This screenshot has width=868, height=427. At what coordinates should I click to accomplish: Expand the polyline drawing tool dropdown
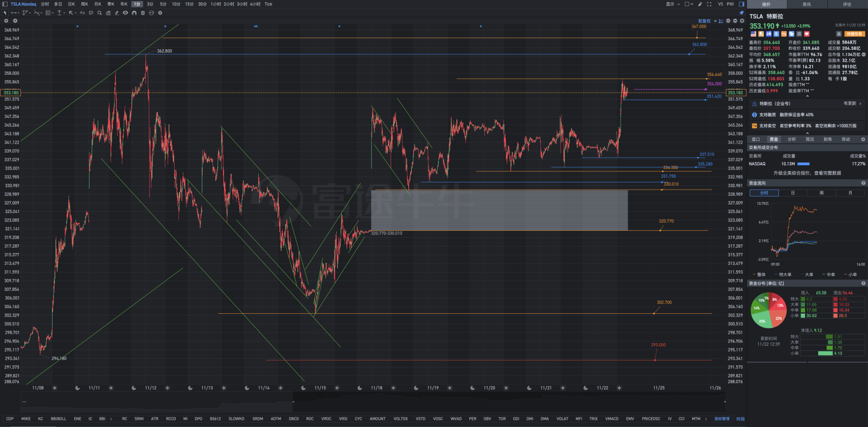(x=30, y=13)
